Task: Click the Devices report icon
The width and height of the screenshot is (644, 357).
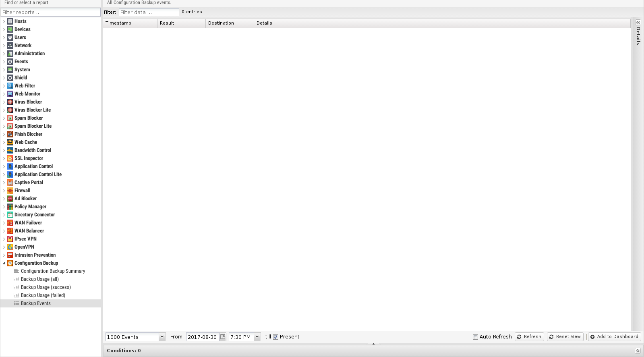Action: (x=10, y=29)
